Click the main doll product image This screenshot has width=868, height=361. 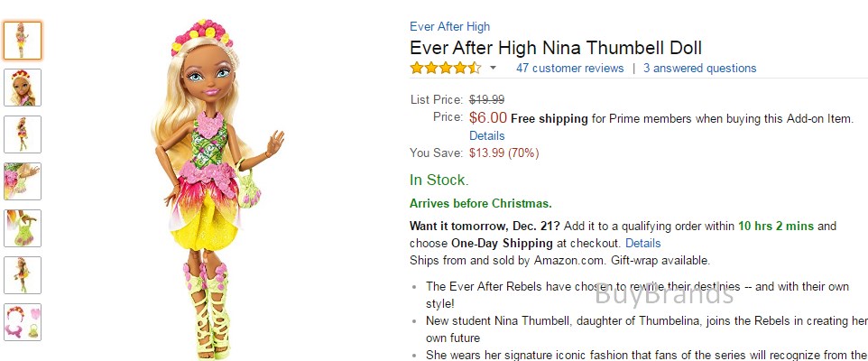tap(217, 189)
